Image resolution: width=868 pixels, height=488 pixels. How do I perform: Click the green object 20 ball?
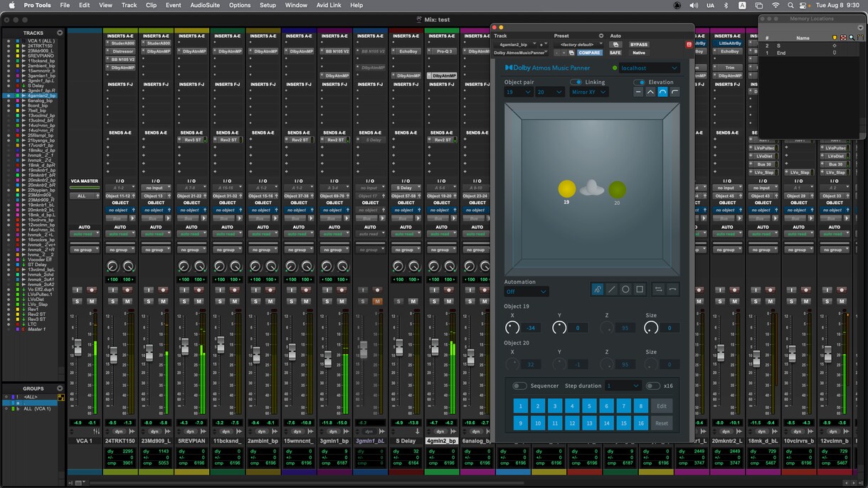pos(617,190)
